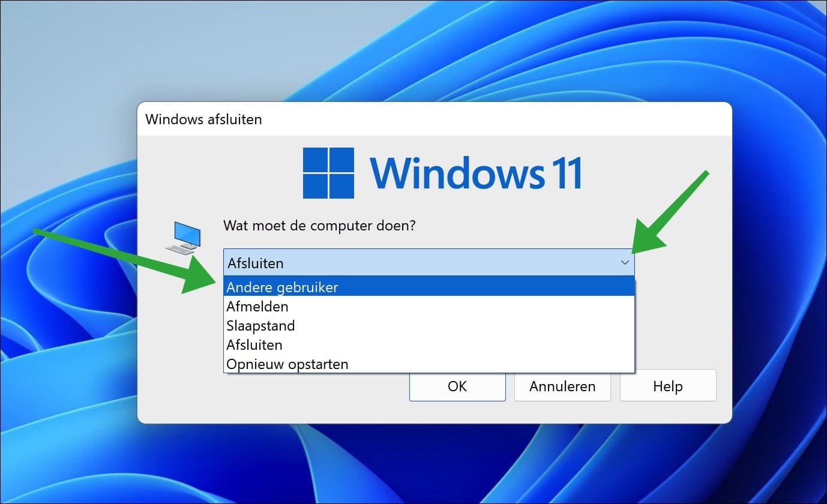Click the 'Windows 11' wordmark text
Screen dimensions: 827x504
(x=477, y=172)
